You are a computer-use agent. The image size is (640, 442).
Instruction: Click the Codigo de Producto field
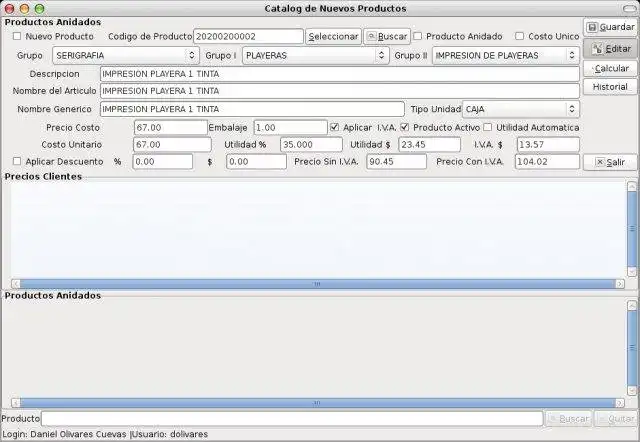[248, 36]
